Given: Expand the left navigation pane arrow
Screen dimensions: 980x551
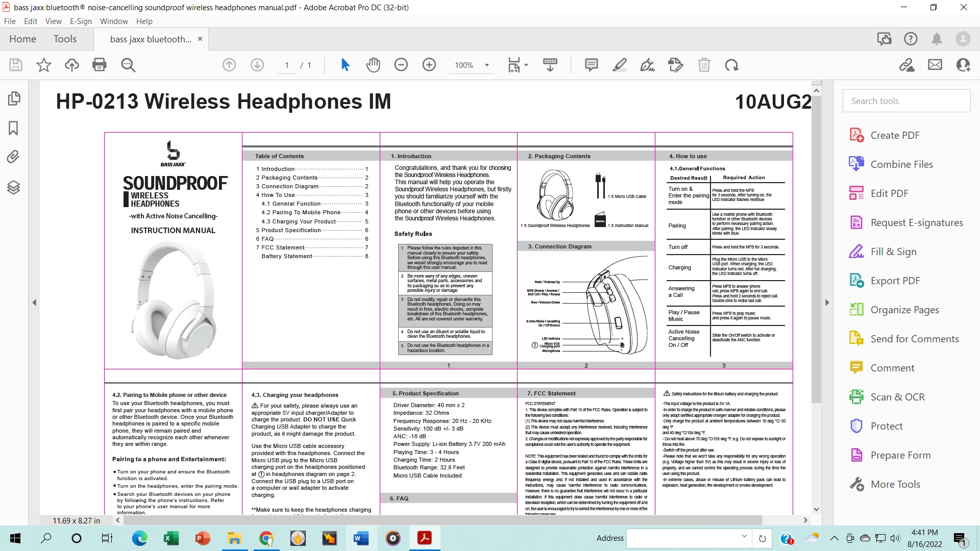Looking at the screenshot, I should click(34, 303).
